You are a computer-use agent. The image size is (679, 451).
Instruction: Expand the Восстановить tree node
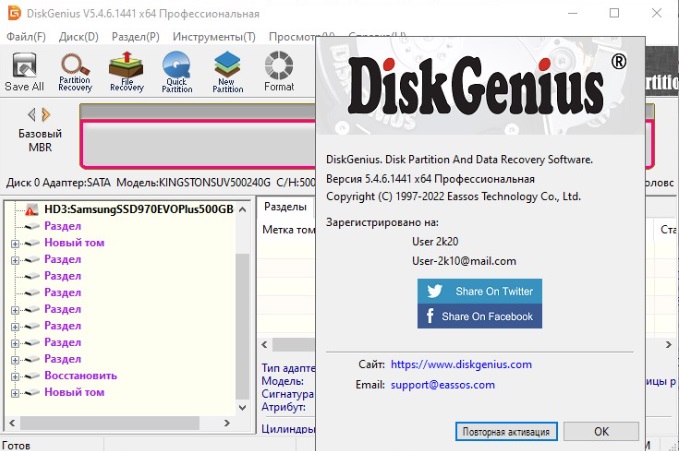click(x=15, y=376)
